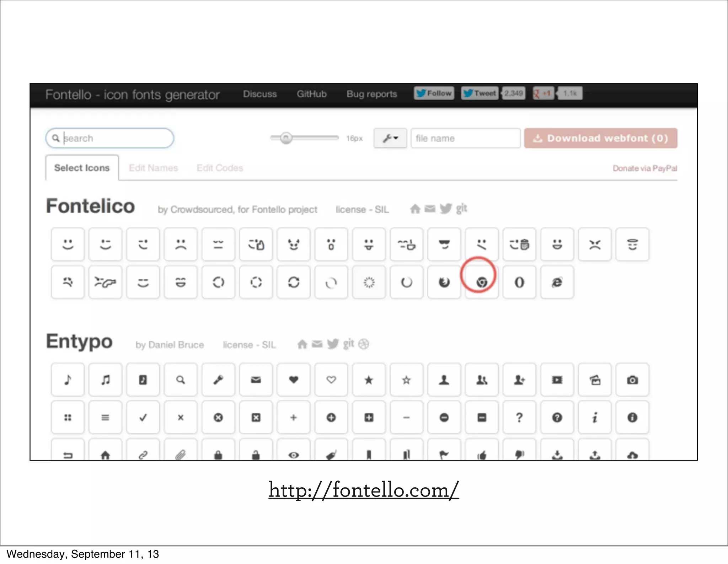This screenshot has width=728, height=564.
Task: Select the Entypo double music note icon
Action: 106,380
